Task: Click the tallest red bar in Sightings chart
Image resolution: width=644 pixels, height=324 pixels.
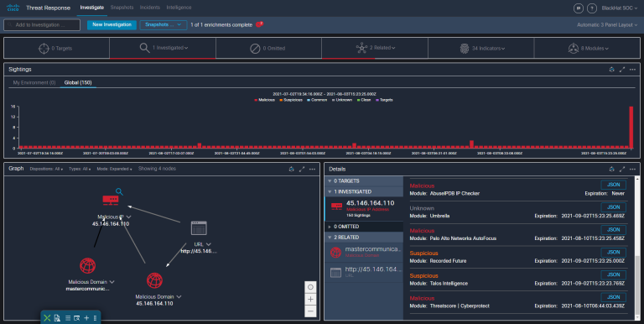Action: click(x=631, y=127)
